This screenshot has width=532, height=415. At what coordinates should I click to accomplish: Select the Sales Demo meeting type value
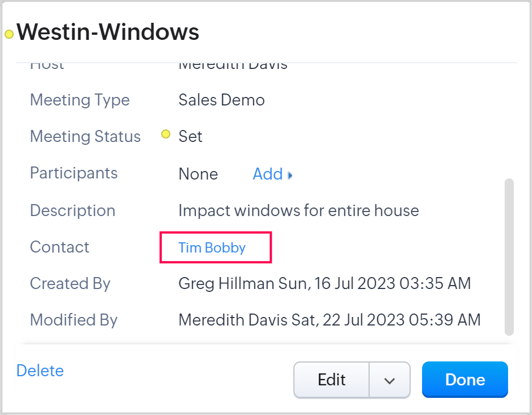pyautogui.click(x=222, y=100)
